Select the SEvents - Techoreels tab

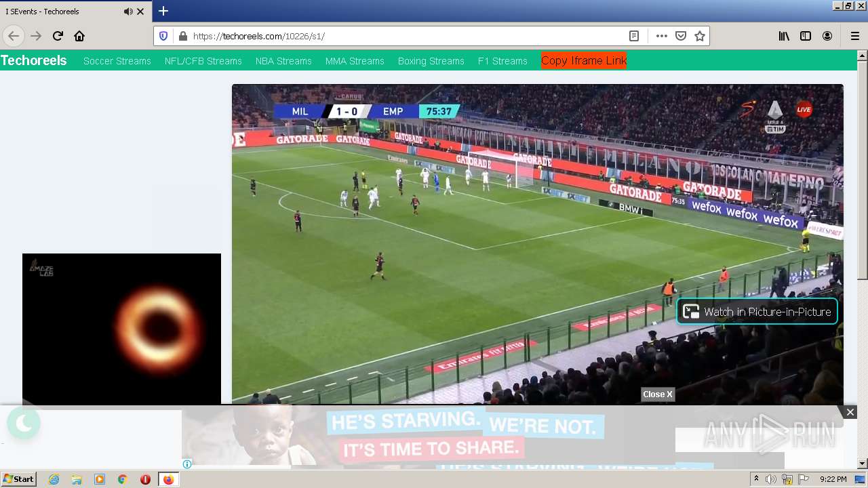(x=76, y=12)
